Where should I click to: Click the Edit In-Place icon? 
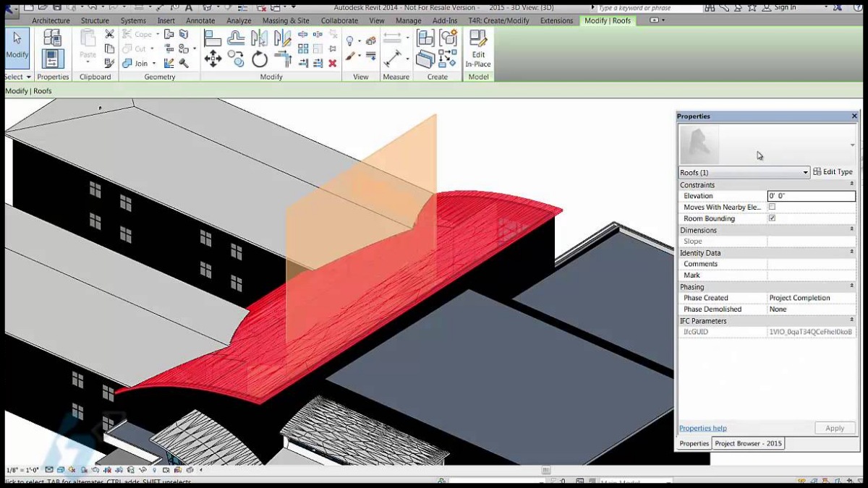click(477, 48)
